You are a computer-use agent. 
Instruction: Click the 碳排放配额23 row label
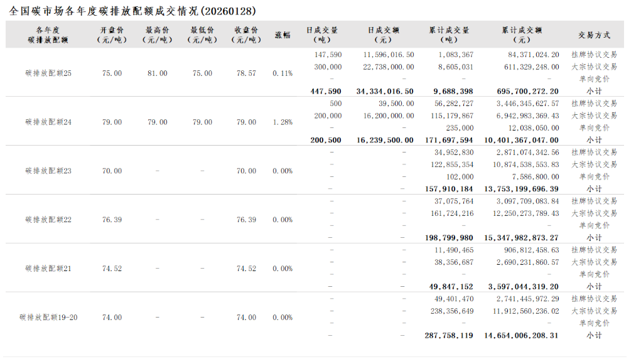48,171
